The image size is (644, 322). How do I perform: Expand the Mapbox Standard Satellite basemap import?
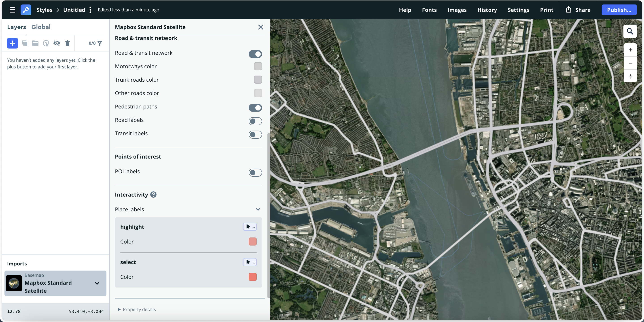pyautogui.click(x=97, y=283)
